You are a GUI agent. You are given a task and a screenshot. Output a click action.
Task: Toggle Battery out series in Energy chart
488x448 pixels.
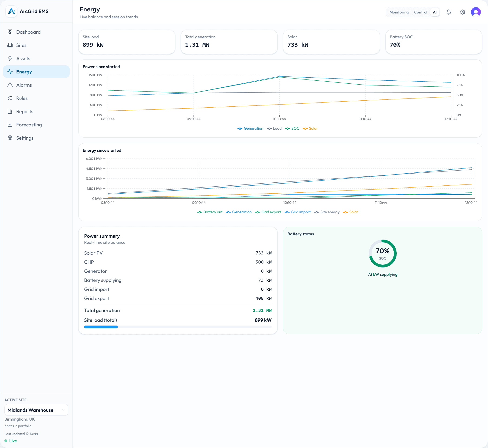click(x=210, y=212)
